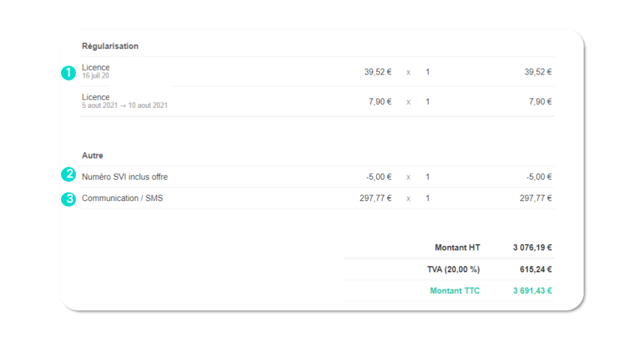
Task: Select the first Licence line item
Action: point(96,68)
